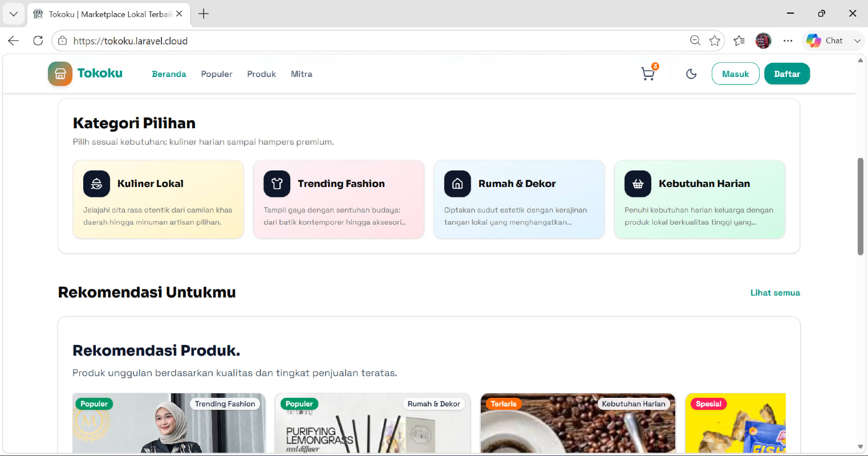Click the text "Pilih sesuai kebutuhan" subtitle

(204, 142)
